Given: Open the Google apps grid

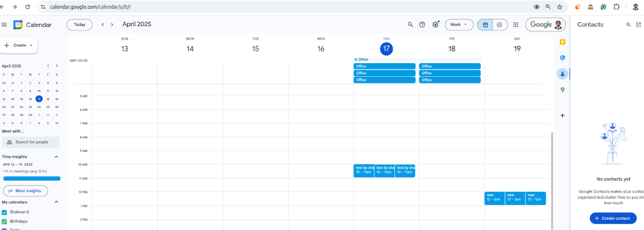Looking at the screenshot, I should pyautogui.click(x=515, y=25).
